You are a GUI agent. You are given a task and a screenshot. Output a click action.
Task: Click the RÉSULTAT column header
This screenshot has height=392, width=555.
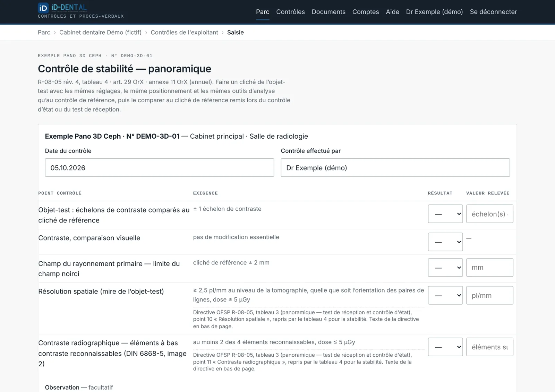[440, 193]
